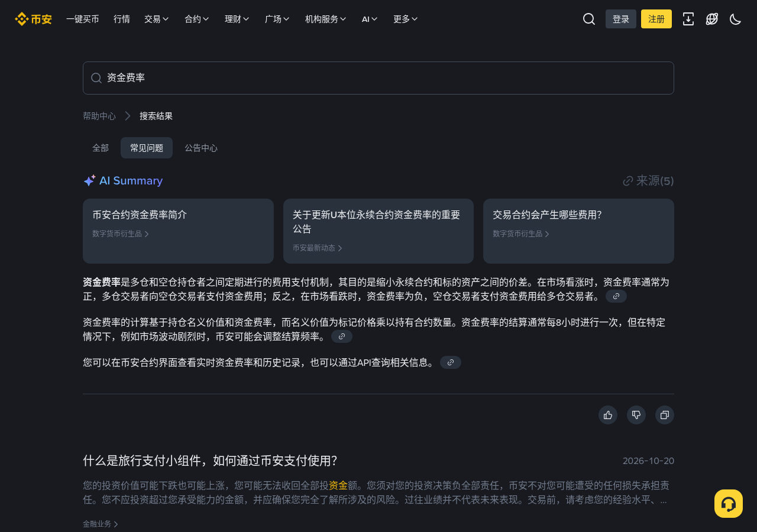Click the 金融业务 category link
The width and height of the screenshot is (757, 532).
point(101,524)
